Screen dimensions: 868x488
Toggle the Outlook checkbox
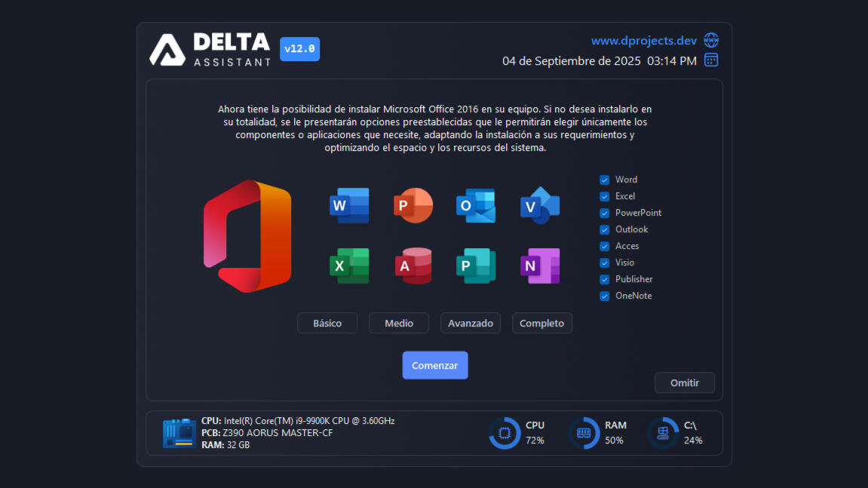click(x=605, y=230)
